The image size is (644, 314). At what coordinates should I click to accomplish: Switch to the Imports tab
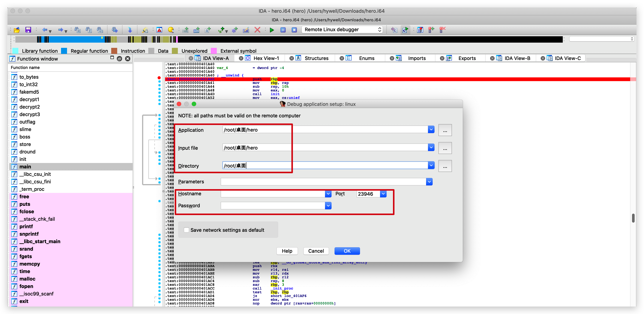click(417, 58)
